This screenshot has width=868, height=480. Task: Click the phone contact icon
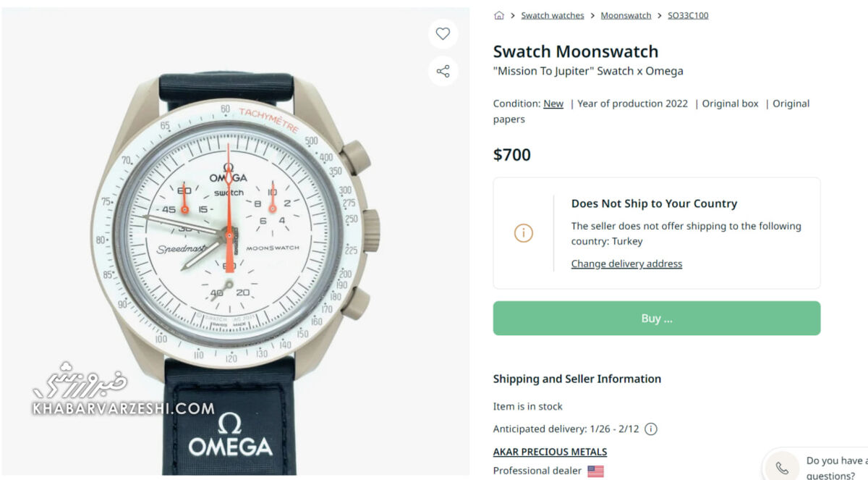(x=782, y=468)
